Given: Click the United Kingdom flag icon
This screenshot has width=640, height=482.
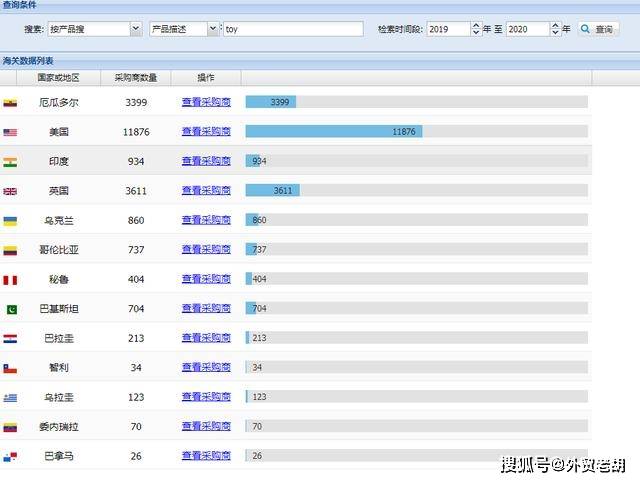Looking at the screenshot, I should 10,191.
